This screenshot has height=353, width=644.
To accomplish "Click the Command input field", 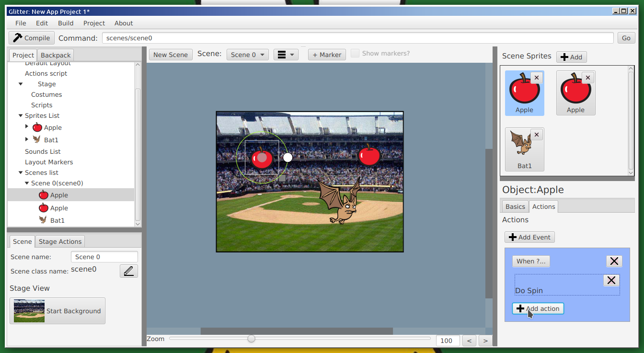I will (x=357, y=38).
